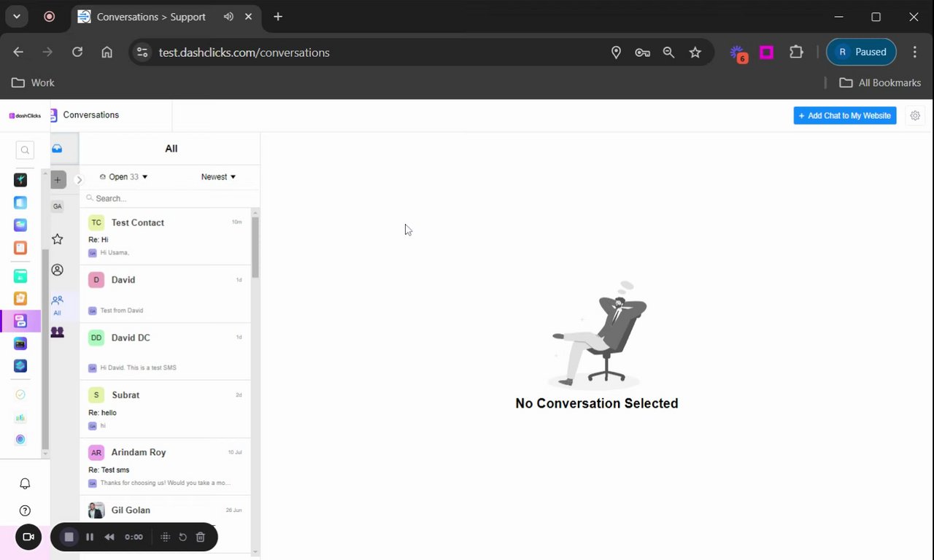Select the team group icon below All

tap(57, 332)
